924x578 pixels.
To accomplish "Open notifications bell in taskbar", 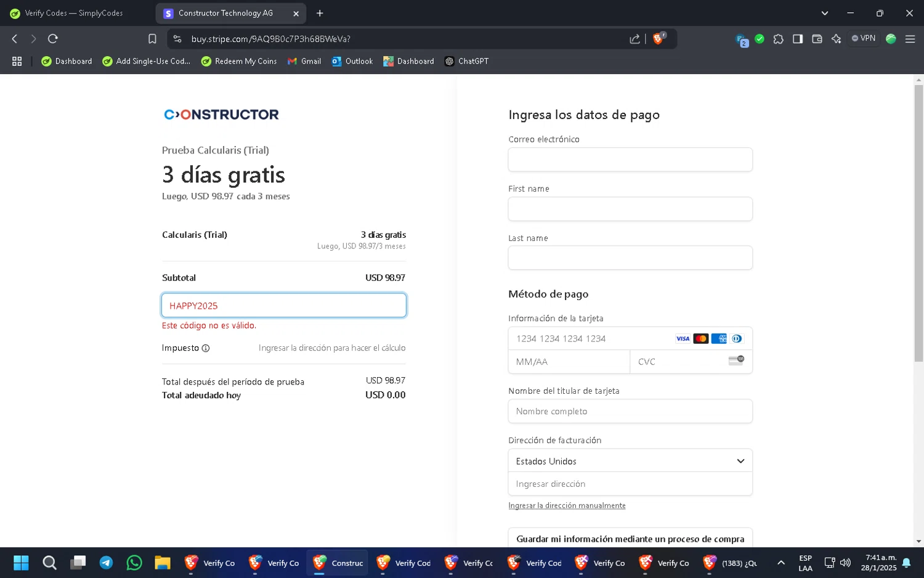I will tap(906, 563).
